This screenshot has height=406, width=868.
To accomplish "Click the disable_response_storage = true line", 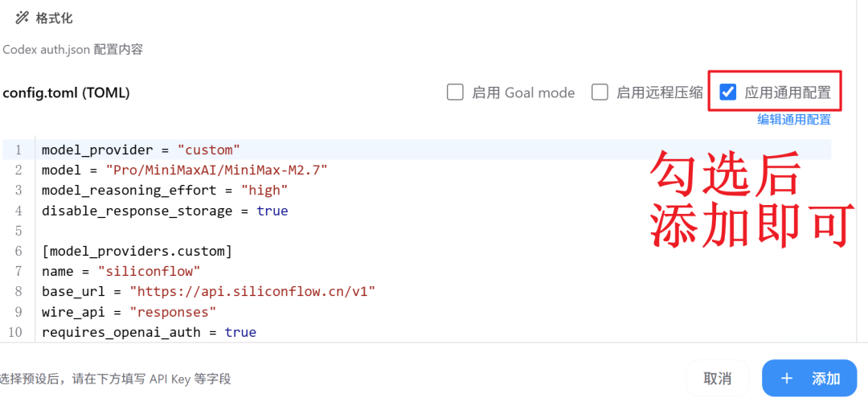I will [165, 211].
